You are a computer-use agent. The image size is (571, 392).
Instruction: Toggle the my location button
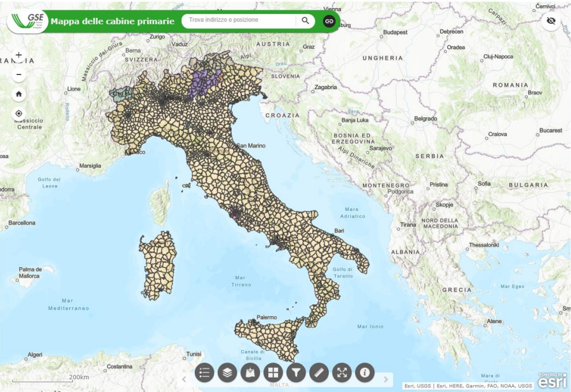pyautogui.click(x=19, y=113)
